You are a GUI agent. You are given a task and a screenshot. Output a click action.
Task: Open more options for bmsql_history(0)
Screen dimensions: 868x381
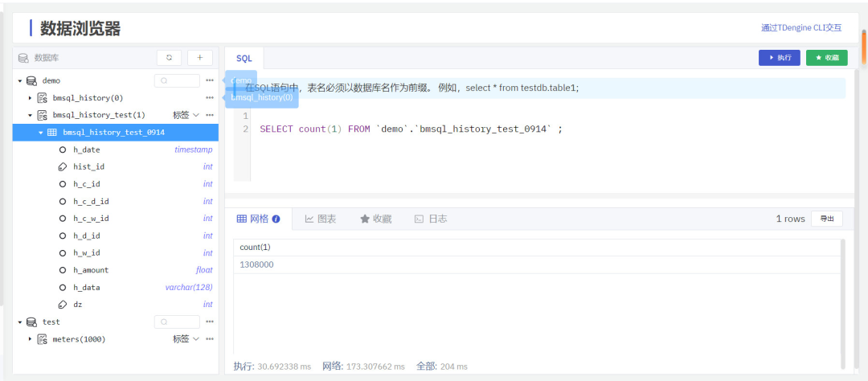(x=210, y=98)
